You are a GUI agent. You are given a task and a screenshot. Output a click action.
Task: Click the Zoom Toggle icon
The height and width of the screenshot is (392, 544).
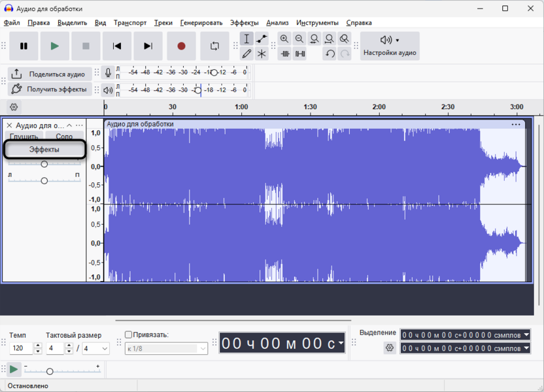pyautogui.click(x=344, y=39)
